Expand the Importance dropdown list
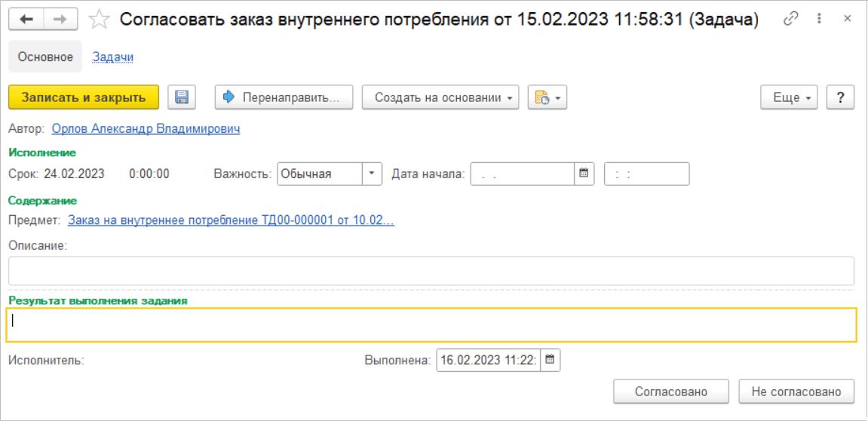868x421 pixels. tap(372, 174)
